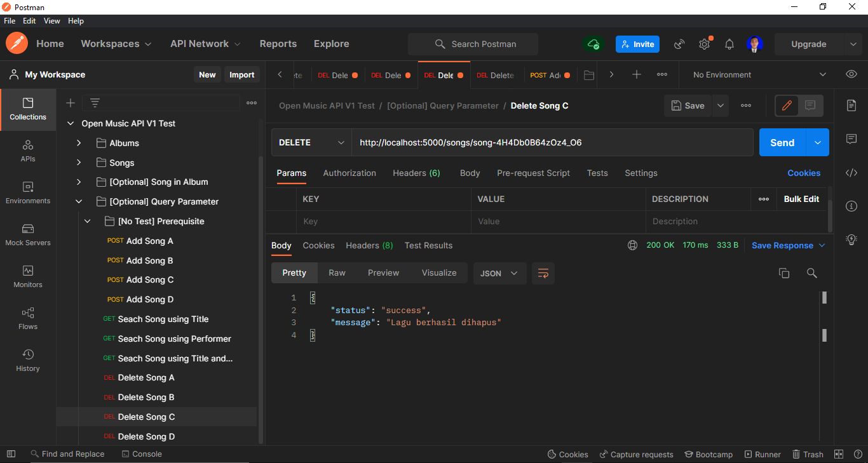Click the collections filter icon

tap(95, 103)
